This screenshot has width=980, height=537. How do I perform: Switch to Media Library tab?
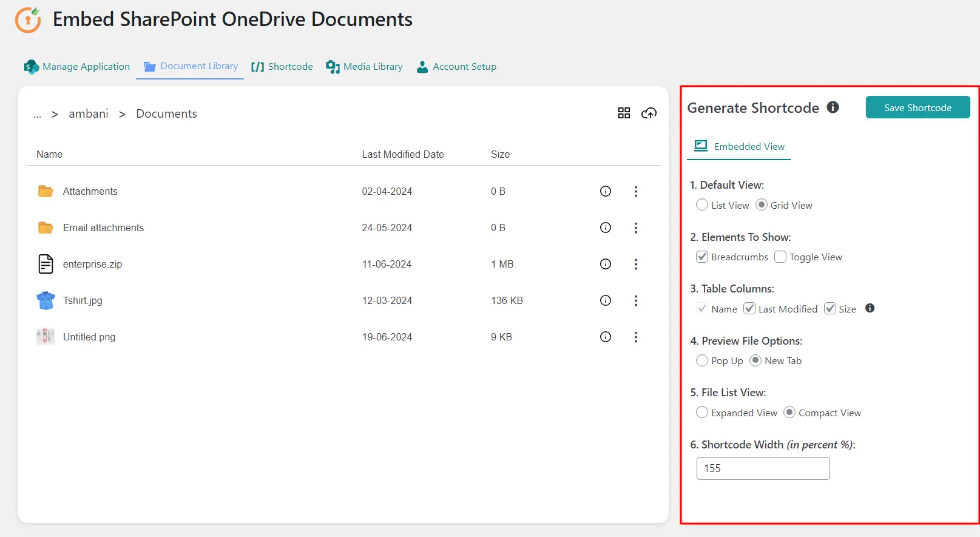(x=364, y=67)
